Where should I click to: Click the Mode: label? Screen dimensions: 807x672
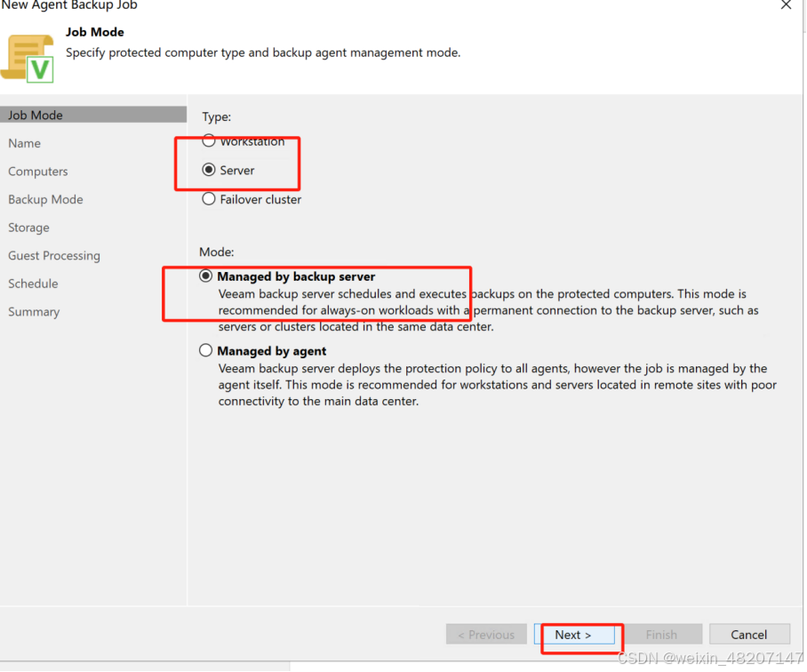click(x=217, y=252)
